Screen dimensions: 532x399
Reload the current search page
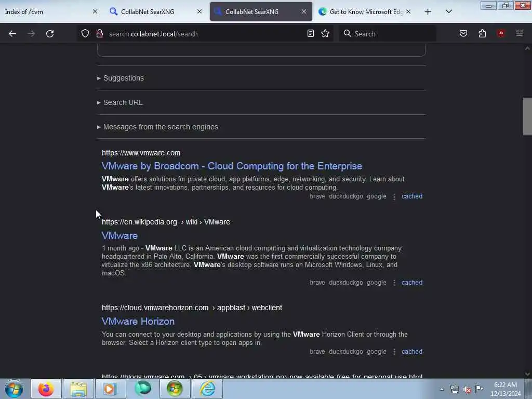point(50,34)
